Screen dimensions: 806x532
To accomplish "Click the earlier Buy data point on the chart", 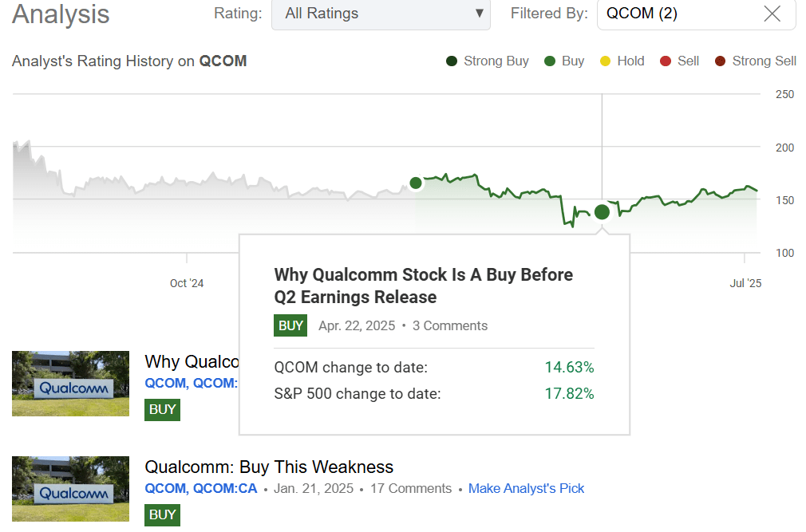I will 416,183.
